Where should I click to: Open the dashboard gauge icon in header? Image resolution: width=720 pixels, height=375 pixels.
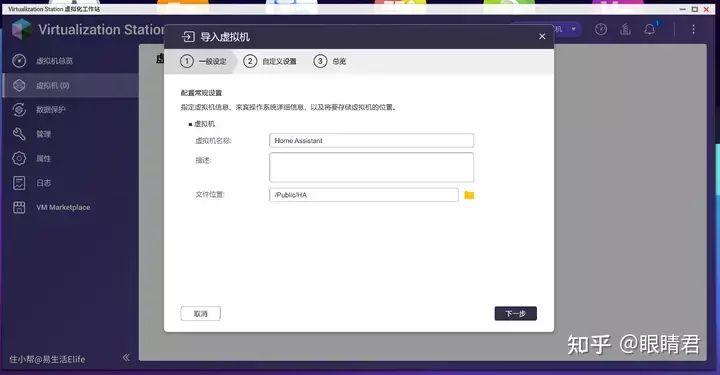(x=601, y=29)
